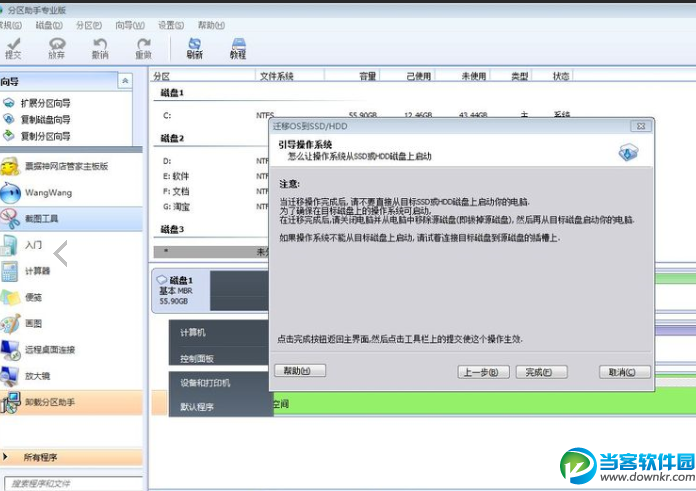Select 磁盘1 基本 MBR disk block
The height and width of the screenshot is (491, 696).
(181, 290)
